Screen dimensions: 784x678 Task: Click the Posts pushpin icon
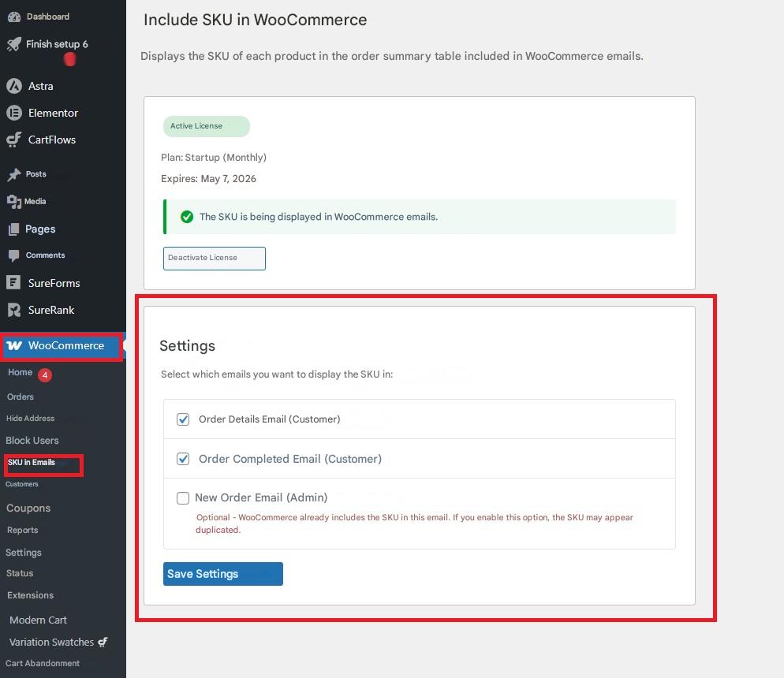point(13,174)
